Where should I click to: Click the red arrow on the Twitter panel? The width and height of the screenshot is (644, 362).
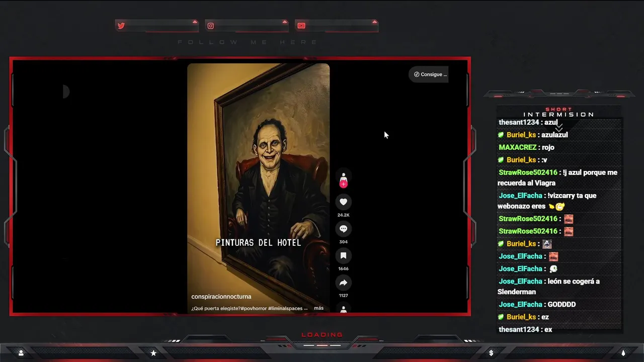click(x=195, y=22)
